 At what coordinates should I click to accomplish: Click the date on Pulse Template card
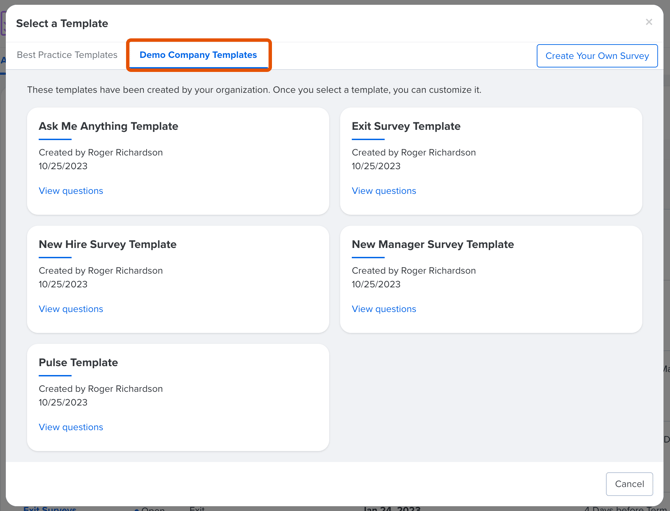[63, 403]
